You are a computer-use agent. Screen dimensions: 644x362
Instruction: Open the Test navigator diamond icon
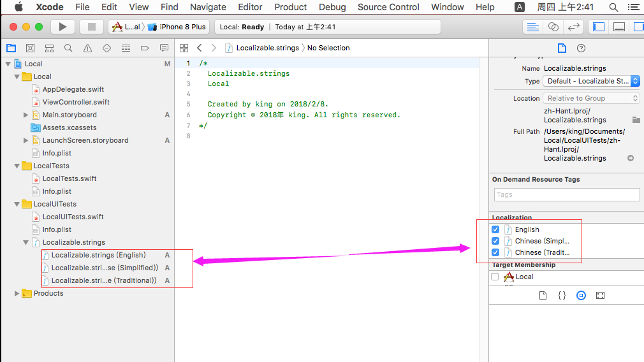[x=106, y=48]
